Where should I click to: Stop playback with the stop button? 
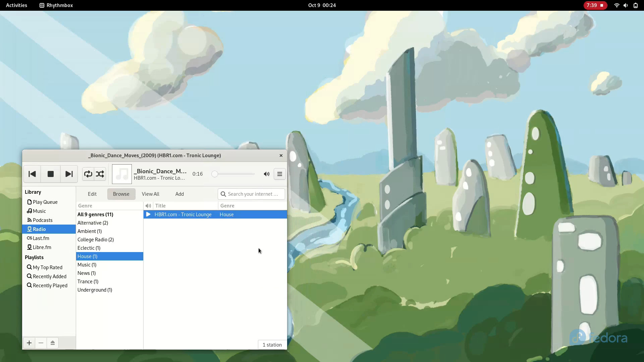(51, 174)
